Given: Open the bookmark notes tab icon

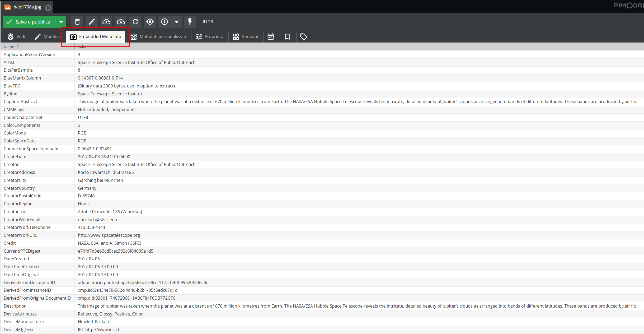Looking at the screenshot, I should (287, 36).
